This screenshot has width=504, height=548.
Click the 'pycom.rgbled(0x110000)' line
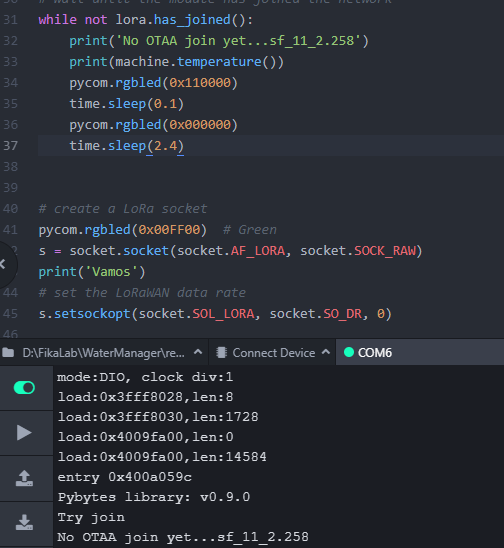pos(153,82)
